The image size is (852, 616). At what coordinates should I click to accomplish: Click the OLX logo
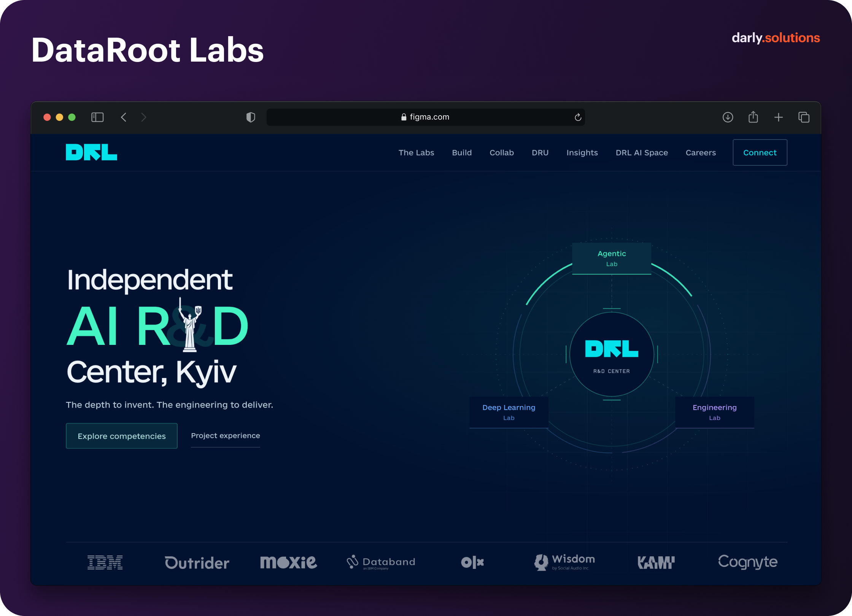pyautogui.click(x=472, y=562)
